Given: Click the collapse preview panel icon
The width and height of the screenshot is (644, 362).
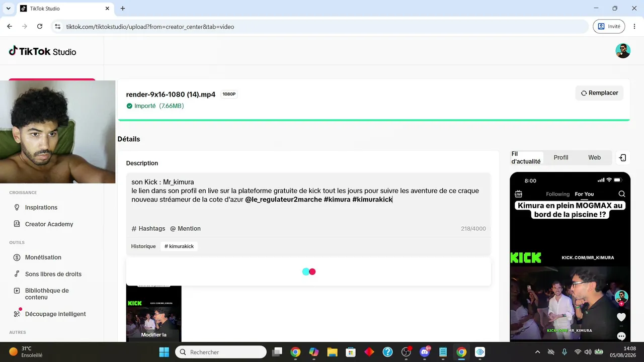Looking at the screenshot, I should coord(622,158).
